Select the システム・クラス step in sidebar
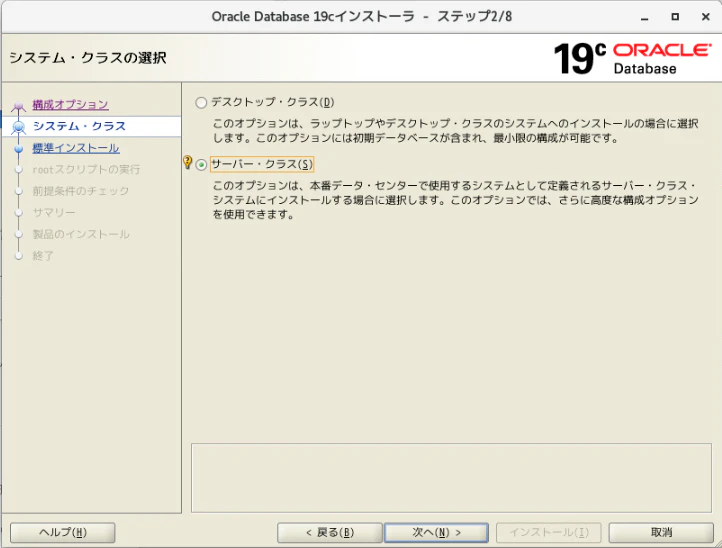 coord(79,126)
